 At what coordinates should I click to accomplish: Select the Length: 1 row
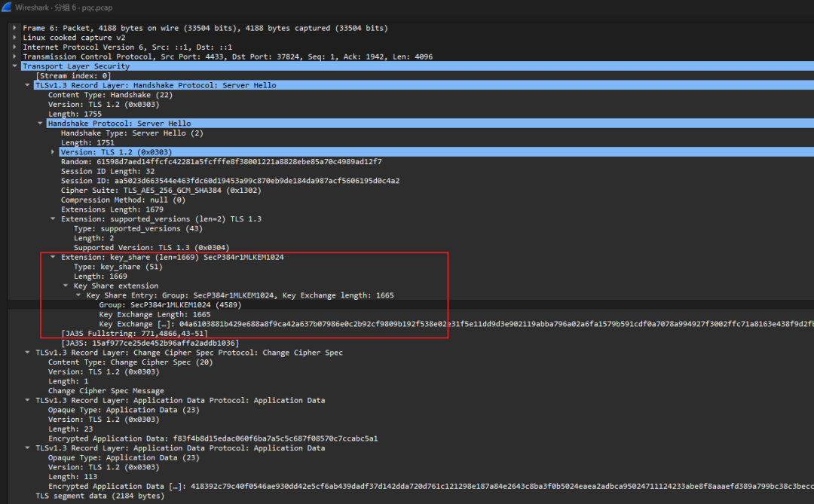pos(68,381)
